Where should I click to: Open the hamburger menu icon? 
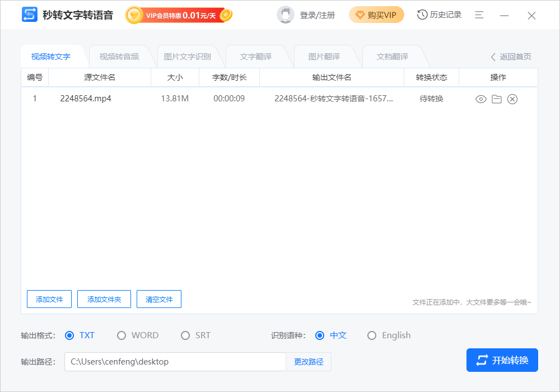coord(479,15)
